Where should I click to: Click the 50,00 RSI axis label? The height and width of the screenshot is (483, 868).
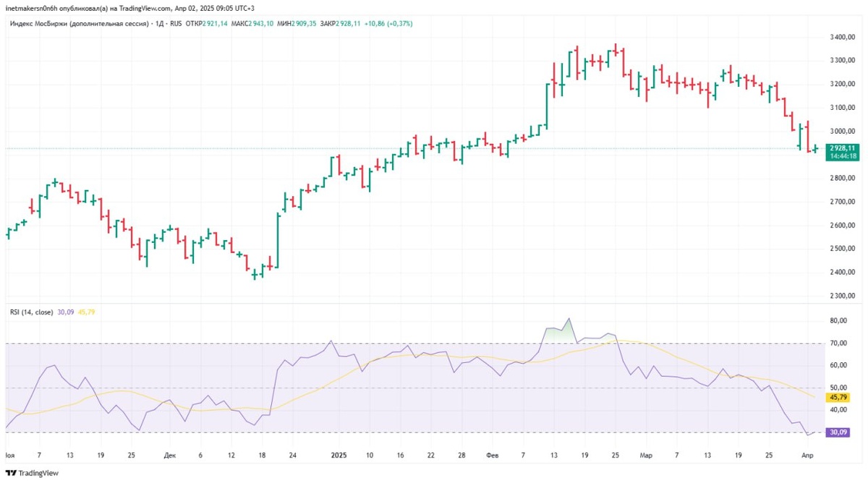tap(838, 388)
